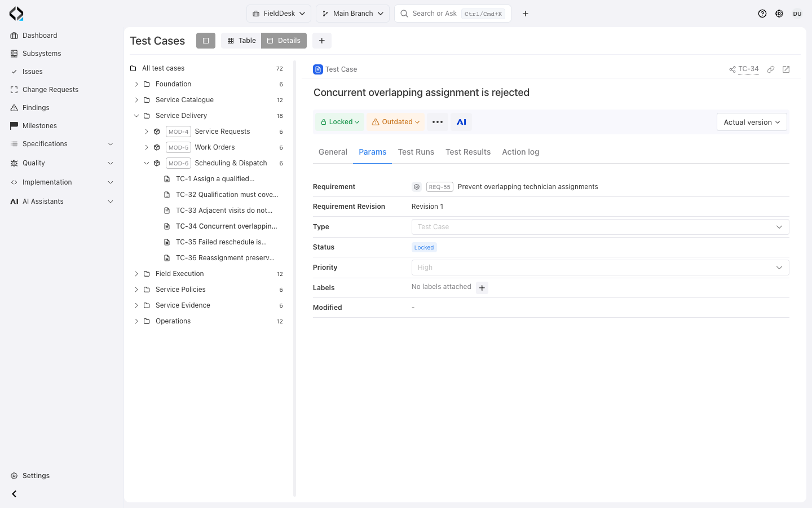Viewport: 812px width, 508px height.
Task: Collapse the sidebar with back arrow
Action: coord(14,494)
